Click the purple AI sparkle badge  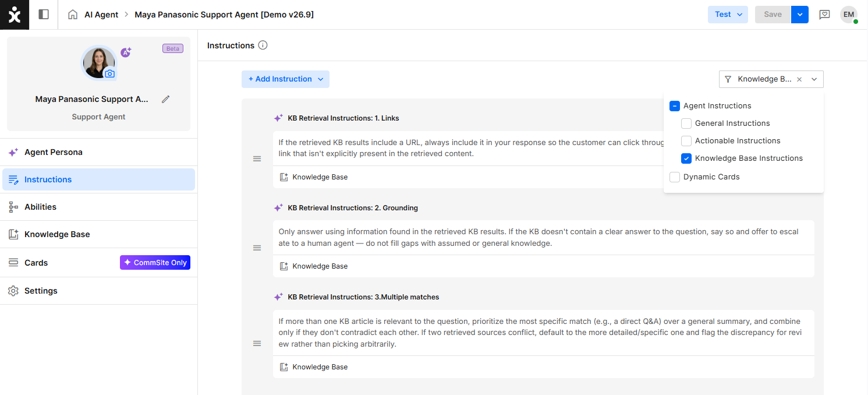126,52
